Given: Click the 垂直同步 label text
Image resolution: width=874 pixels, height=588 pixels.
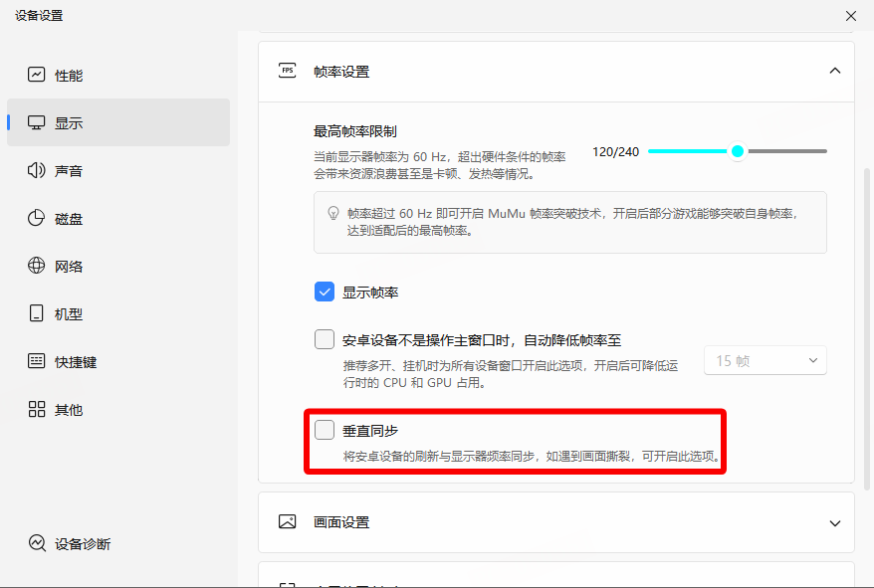Looking at the screenshot, I should [370, 431].
